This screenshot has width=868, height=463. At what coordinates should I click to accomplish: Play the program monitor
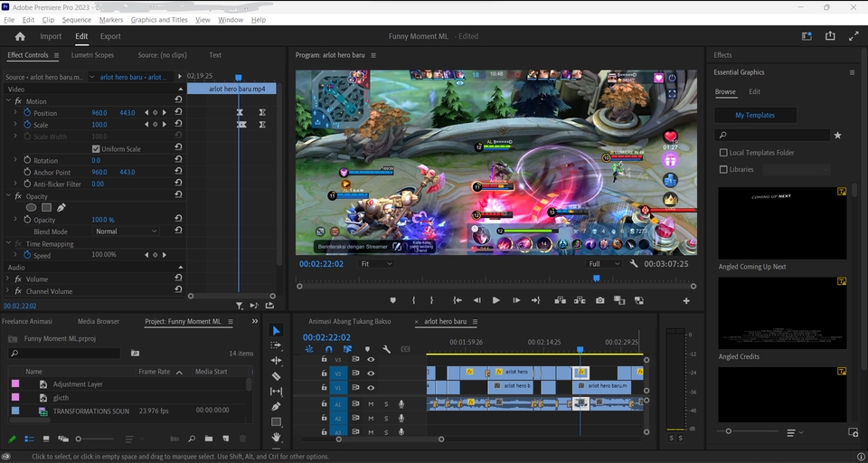point(496,300)
